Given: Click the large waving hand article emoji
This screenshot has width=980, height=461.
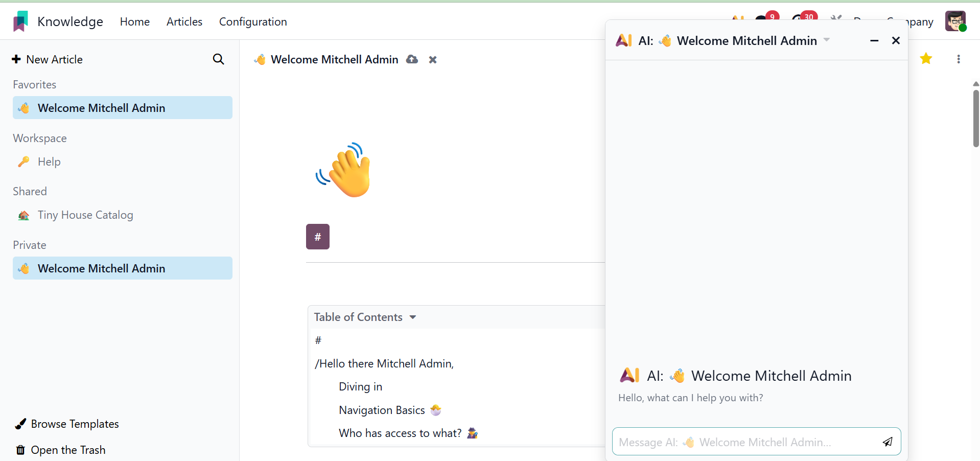Looking at the screenshot, I should click(x=344, y=170).
